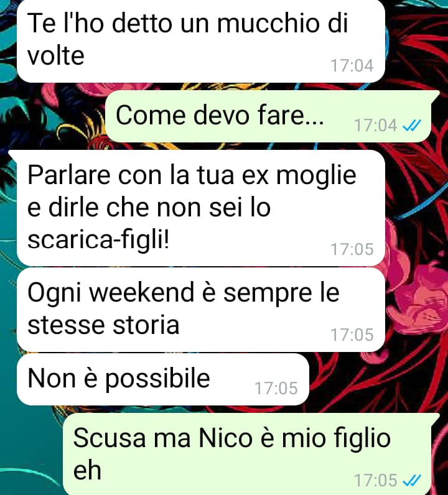Tap the 17:05 timestamp beside 'Non è possibile'

[x=276, y=388]
